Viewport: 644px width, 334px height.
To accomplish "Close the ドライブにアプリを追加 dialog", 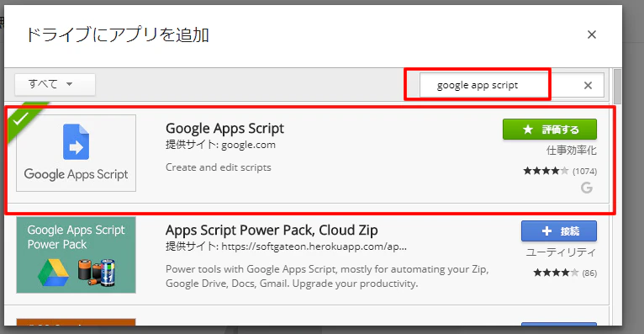I will (x=591, y=34).
